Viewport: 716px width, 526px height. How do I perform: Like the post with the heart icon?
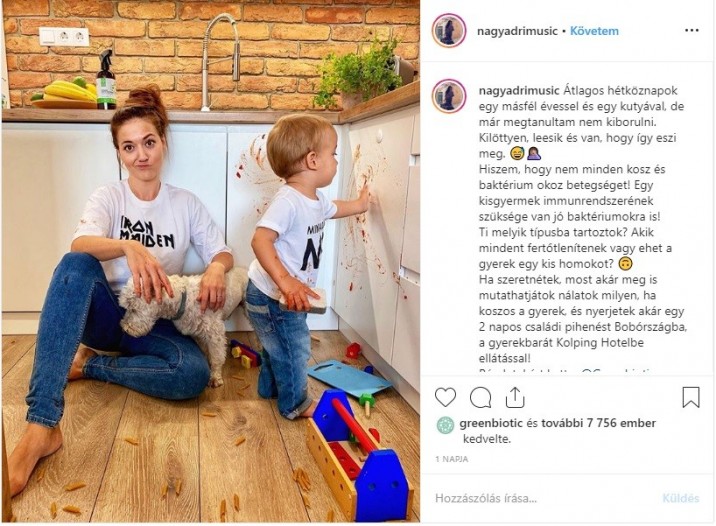tap(445, 397)
